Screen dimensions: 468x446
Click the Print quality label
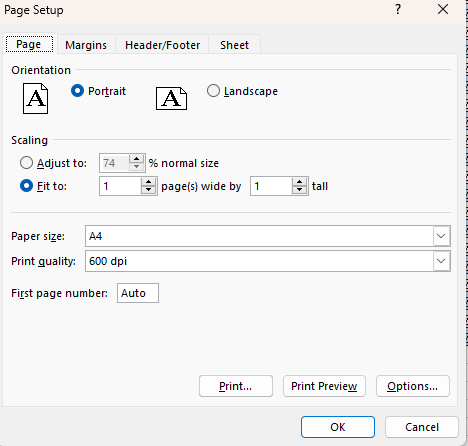(x=43, y=261)
